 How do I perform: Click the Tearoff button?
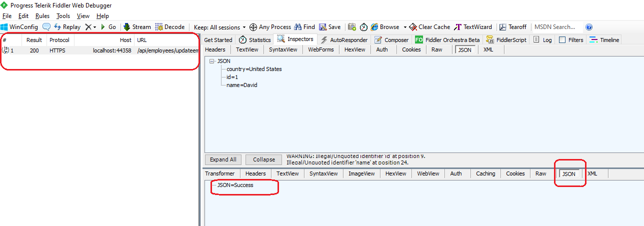click(x=513, y=27)
